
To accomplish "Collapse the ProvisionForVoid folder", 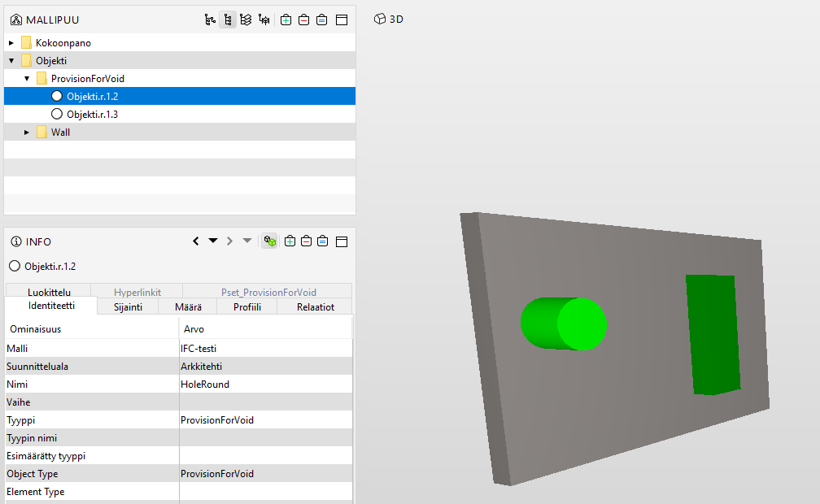I will (27, 79).
